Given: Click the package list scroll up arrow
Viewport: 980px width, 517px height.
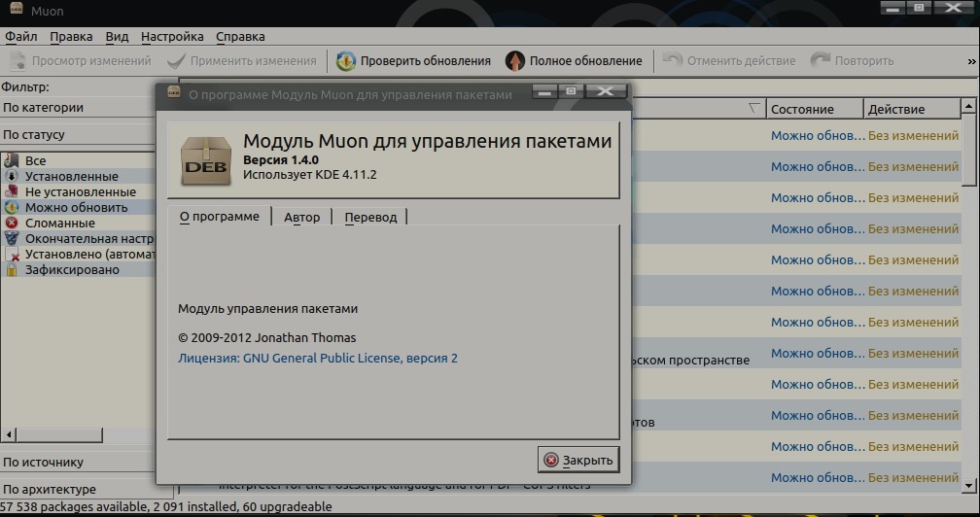Looking at the screenshot, I should [x=969, y=106].
